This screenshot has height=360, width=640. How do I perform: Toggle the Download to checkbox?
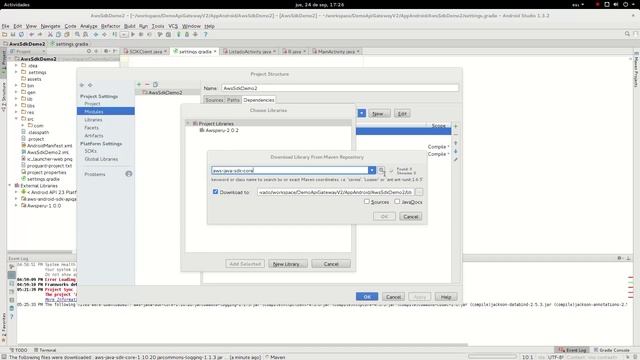coord(216,191)
